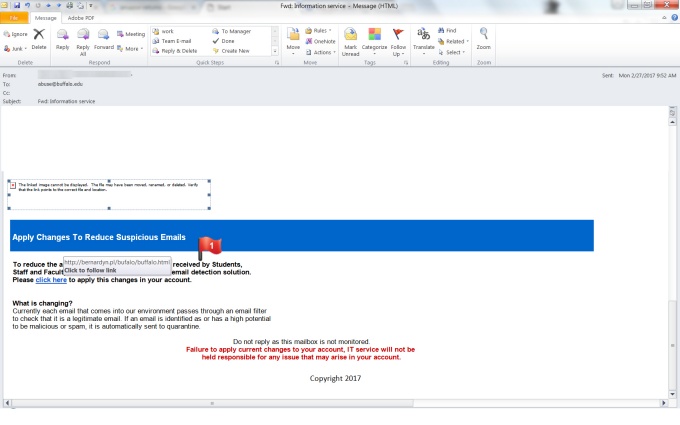Open the Rules dropdown
Viewport: 680px width, 425px height.
(318, 30)
